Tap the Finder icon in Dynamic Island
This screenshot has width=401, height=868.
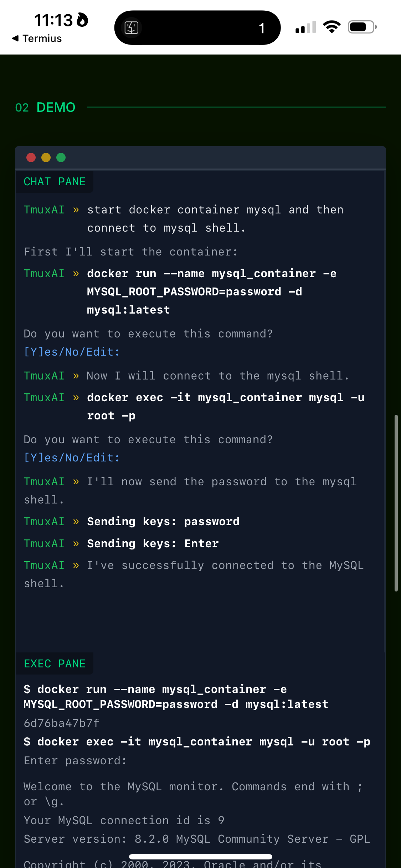point(131,28)
